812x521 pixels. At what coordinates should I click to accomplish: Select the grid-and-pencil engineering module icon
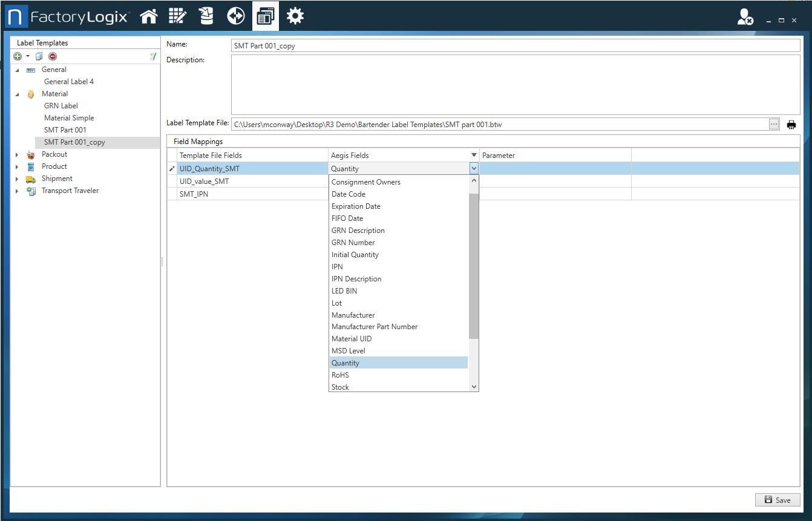pyautogui.click(x=177, y=16)
